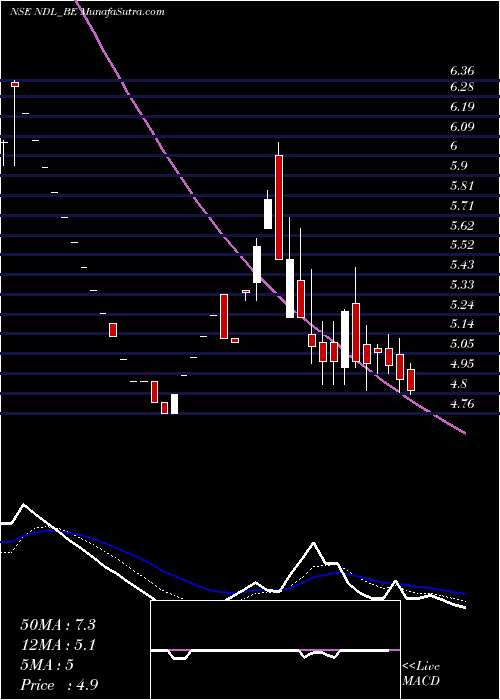Select the 5.71 price axis label
The width and height of the screenshot is (500, 700).
[462, 206]
